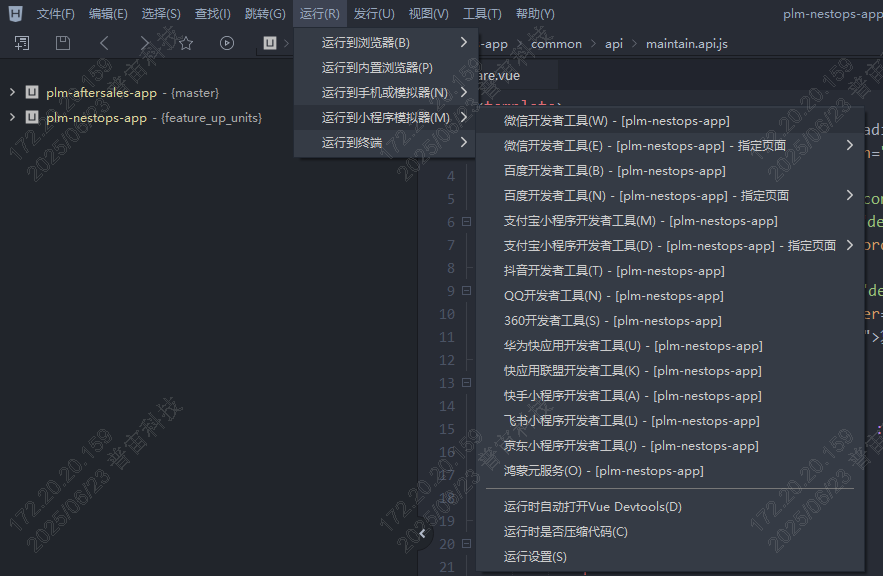
Task: Click the plm-aftersales-app project icon
Action: pos(32,92)
